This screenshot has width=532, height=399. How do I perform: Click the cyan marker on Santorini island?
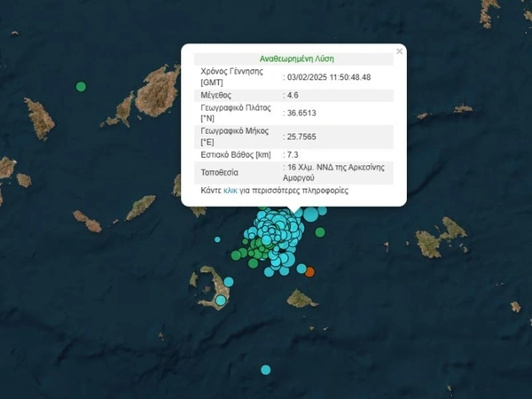(221, 301)
